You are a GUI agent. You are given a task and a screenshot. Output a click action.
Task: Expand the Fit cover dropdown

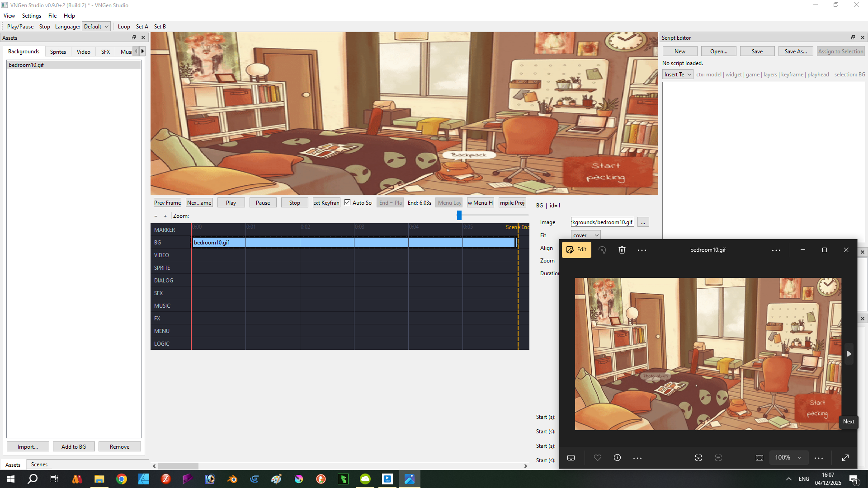point(585,235)
